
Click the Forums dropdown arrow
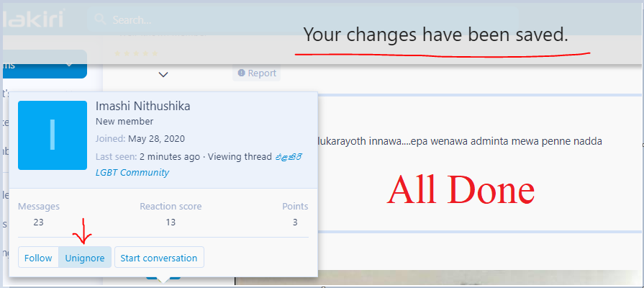(69, 65)
